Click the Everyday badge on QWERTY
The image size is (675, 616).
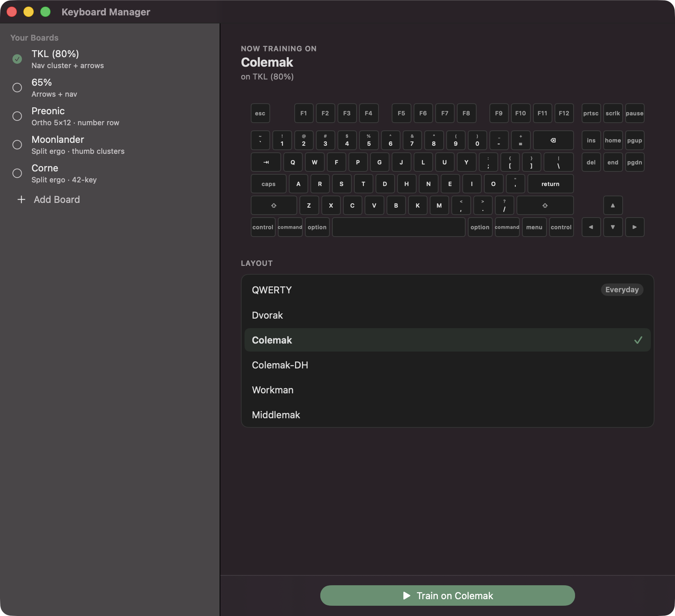point(622,290)
